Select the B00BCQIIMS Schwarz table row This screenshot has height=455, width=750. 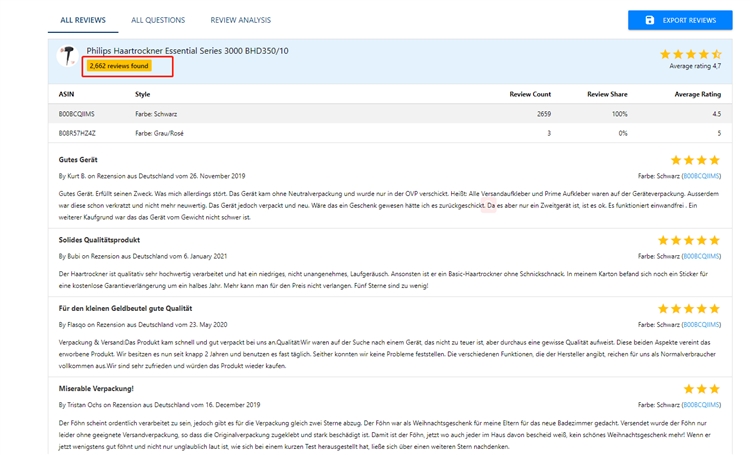point(390,114)
